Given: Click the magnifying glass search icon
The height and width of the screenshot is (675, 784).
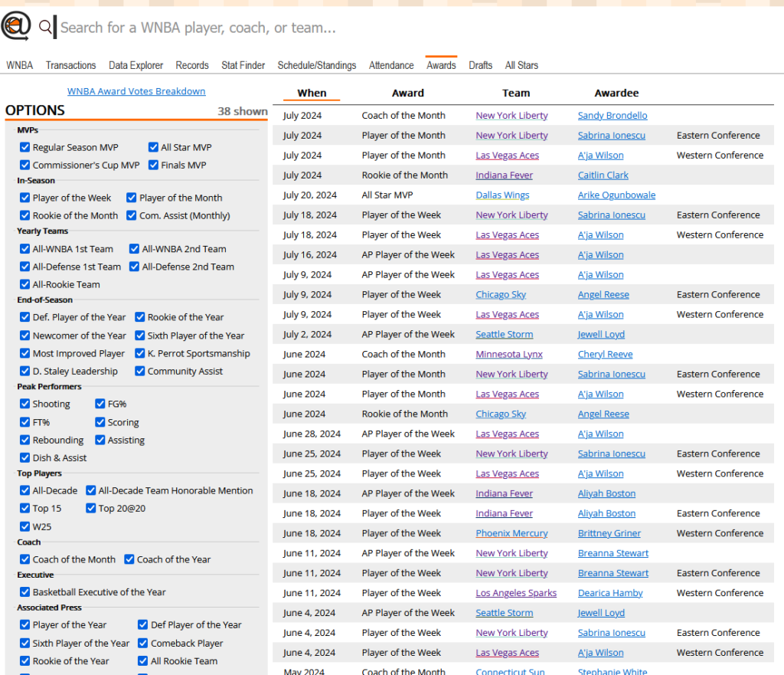Looking at the screenshot, I should 46,28.
